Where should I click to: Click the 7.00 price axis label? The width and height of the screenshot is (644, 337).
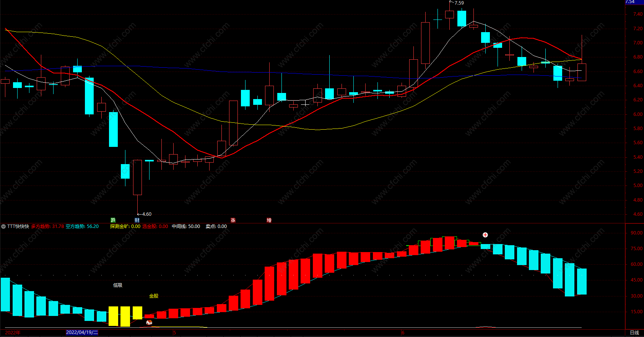[638, 43]
